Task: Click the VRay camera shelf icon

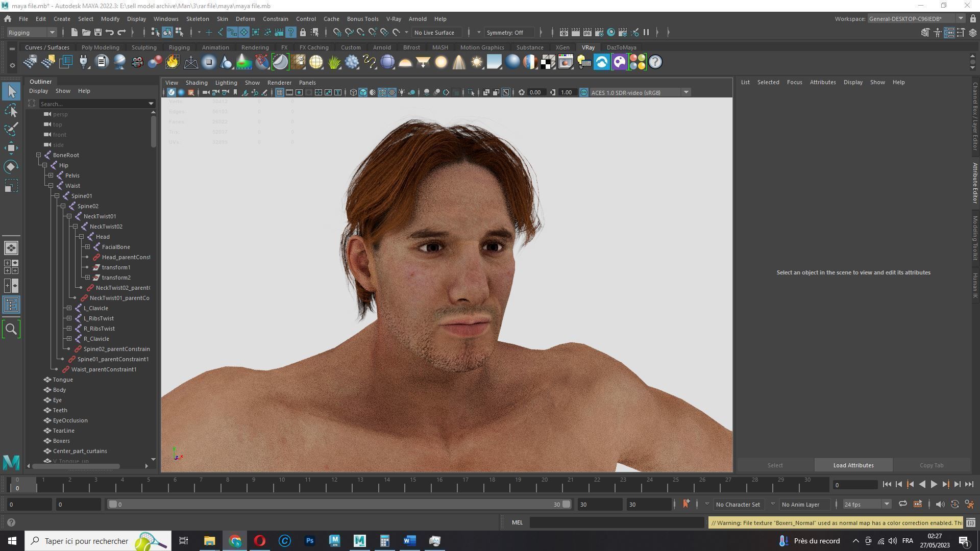Action: [x=137, y=62]
